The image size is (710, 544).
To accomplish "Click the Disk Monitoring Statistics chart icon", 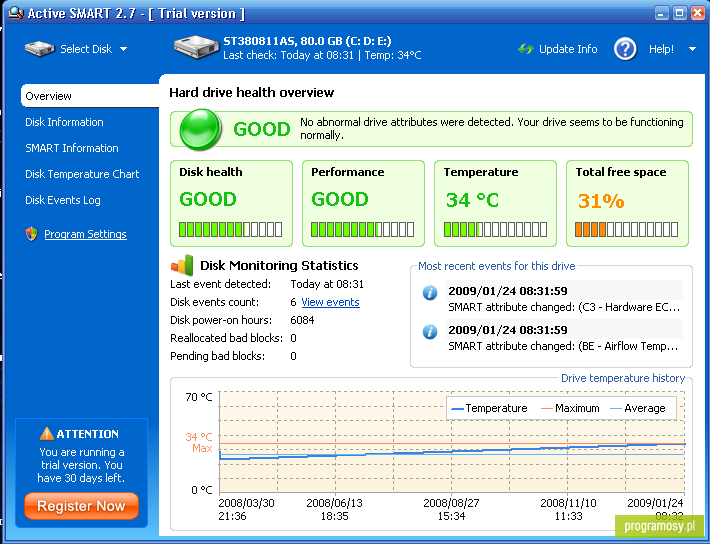I will click(x=182, y=265).
